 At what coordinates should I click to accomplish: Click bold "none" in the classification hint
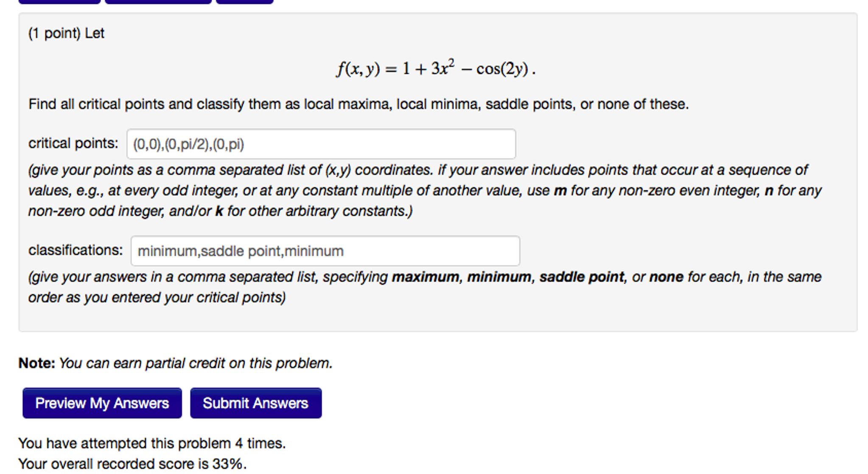coord(666,277)
